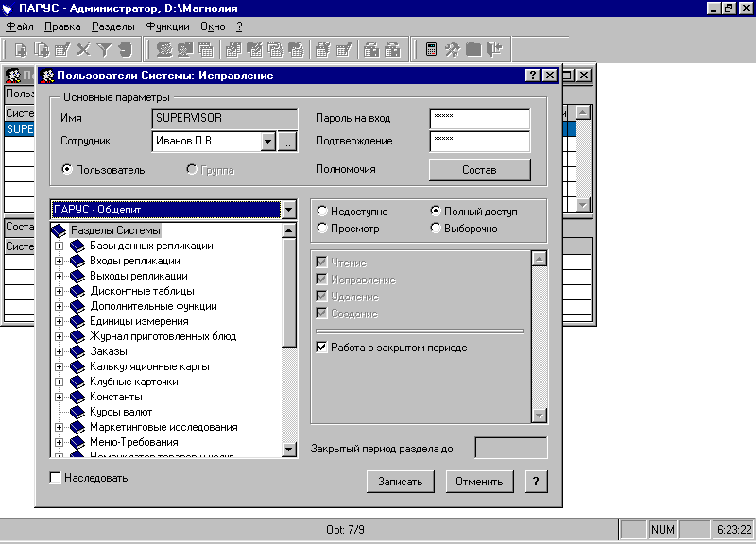The image size is (756, 544).
Task: Open the Правка menu
Action: 62,27
